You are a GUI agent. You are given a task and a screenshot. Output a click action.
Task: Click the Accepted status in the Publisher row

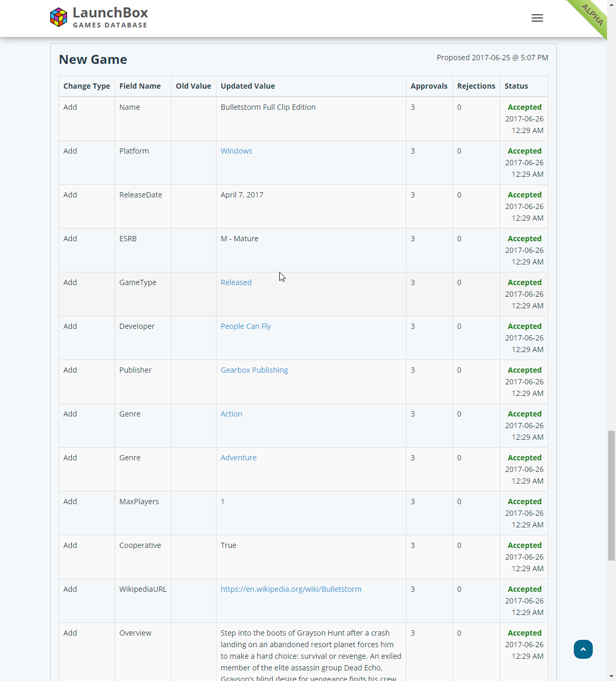[525, 370]
